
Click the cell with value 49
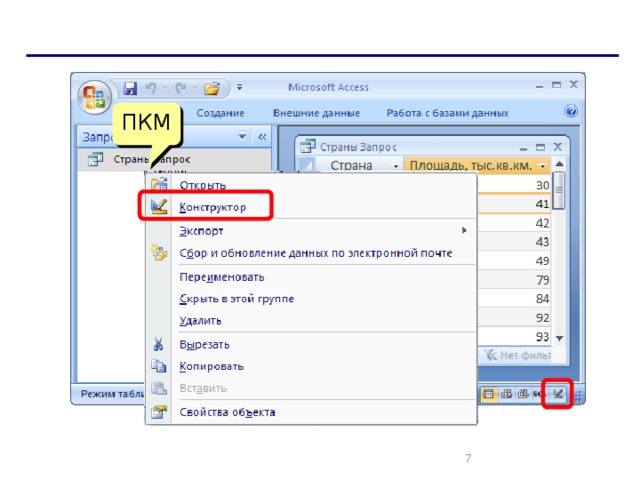coord(514,261)
